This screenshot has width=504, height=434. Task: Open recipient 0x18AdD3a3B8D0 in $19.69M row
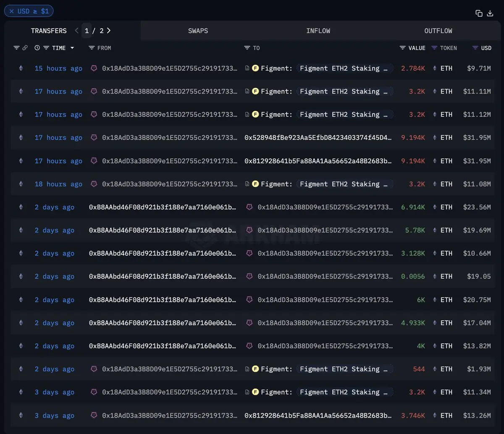click(325, 230)
